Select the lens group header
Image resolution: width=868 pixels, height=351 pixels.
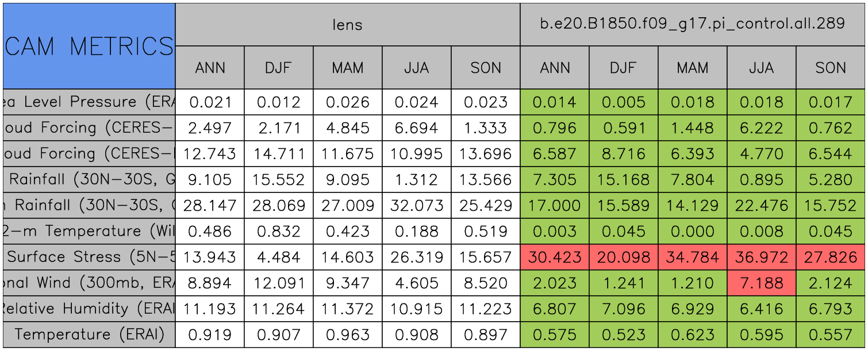tap(347, 24)
